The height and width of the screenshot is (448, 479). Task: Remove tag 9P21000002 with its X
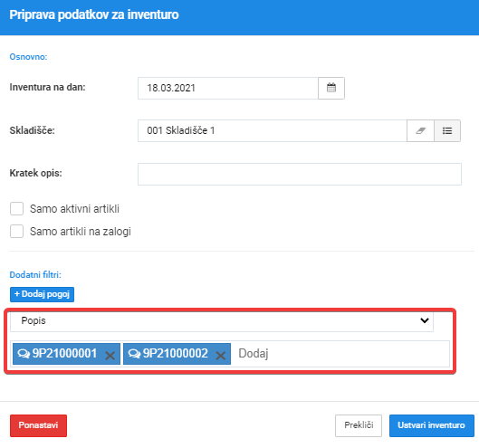(221, 355)
